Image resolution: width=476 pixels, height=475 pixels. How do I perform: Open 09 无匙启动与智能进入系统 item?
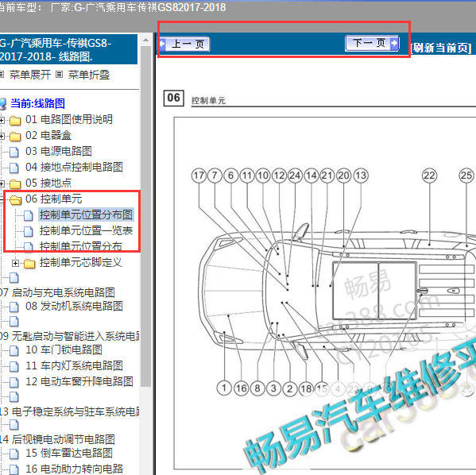pyautogui.click(x=69, y=336)
